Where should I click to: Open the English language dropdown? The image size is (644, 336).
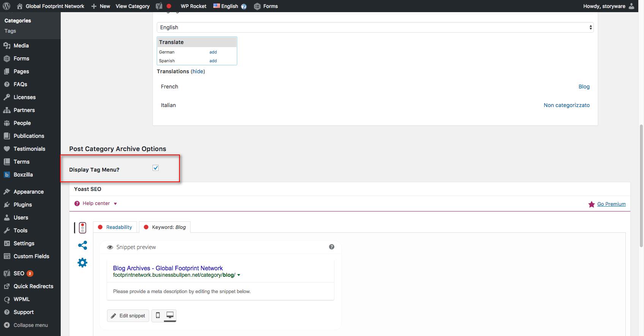point(375,27)
